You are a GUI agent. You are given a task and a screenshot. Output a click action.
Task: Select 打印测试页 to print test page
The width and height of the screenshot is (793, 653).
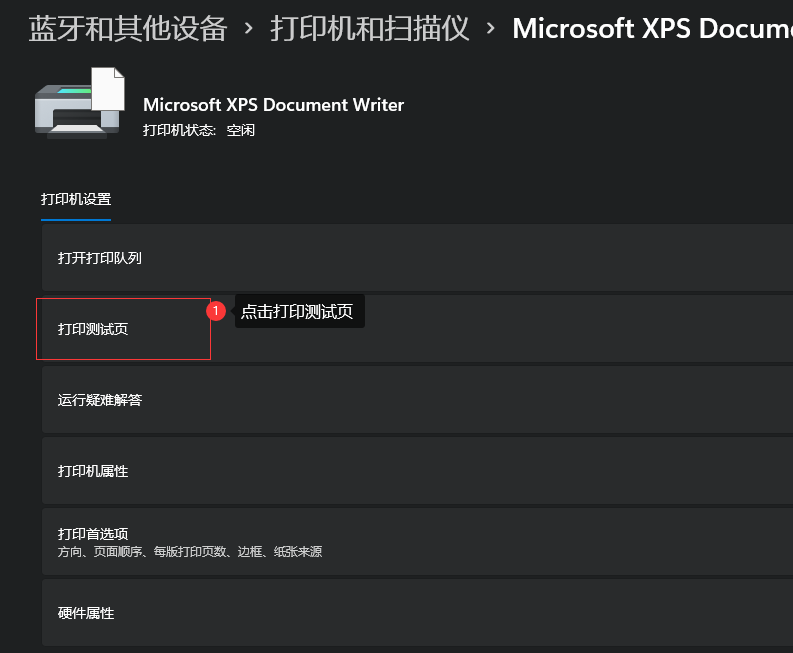[x=93, y=329]
